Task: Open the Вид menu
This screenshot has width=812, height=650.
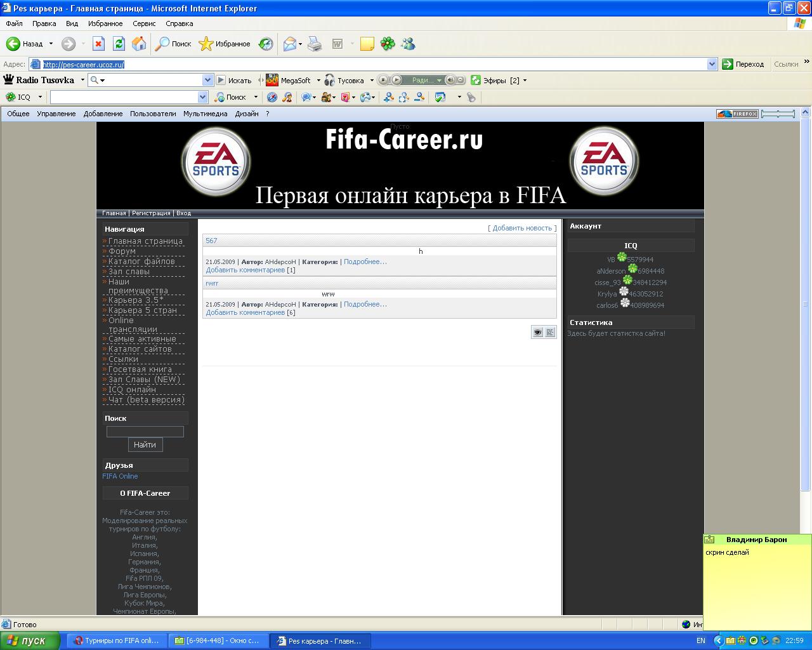Action: (x=72, y=23)
